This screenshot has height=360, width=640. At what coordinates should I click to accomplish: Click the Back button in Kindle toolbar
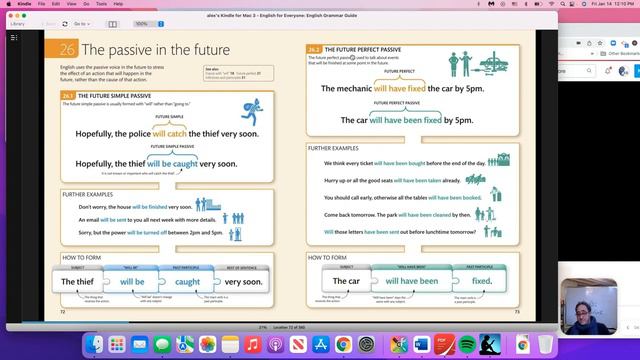[50, 24]
